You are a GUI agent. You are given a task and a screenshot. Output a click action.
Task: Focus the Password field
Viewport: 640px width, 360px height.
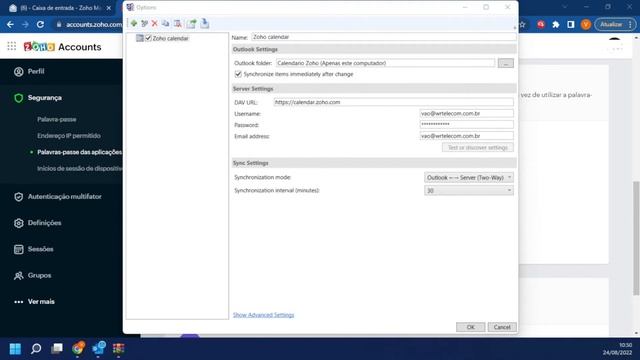[x=467, y=124]
